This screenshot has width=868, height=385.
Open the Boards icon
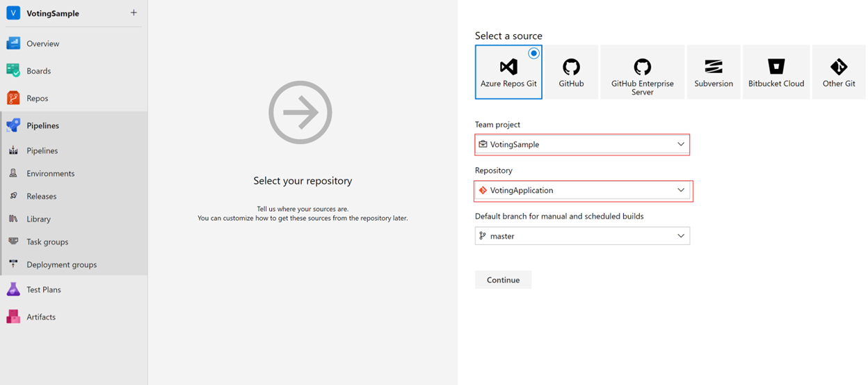coord(13,70)
